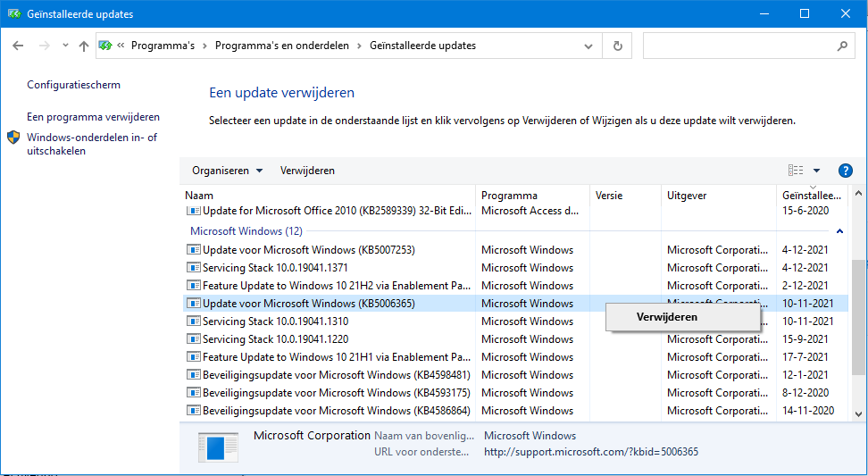868x476 pixels.
Task: Sort by the Geïnstalleerd column header
Action: 812,196
